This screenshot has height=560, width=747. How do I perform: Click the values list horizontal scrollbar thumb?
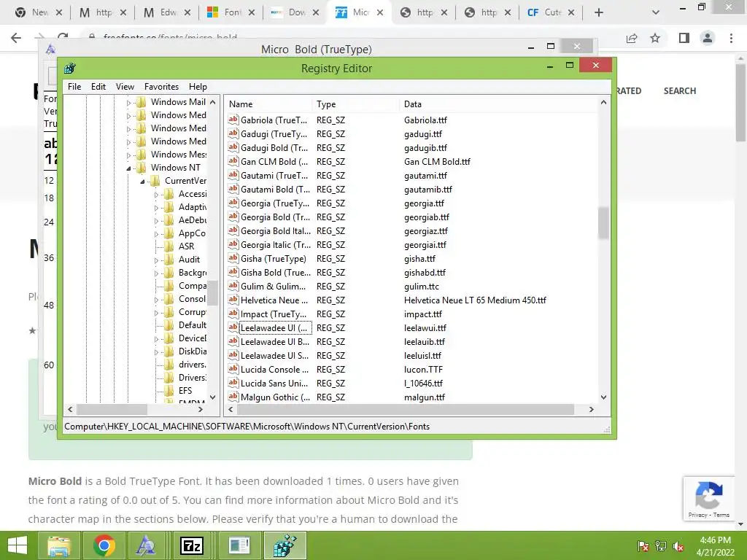click(x=406, y=409)
